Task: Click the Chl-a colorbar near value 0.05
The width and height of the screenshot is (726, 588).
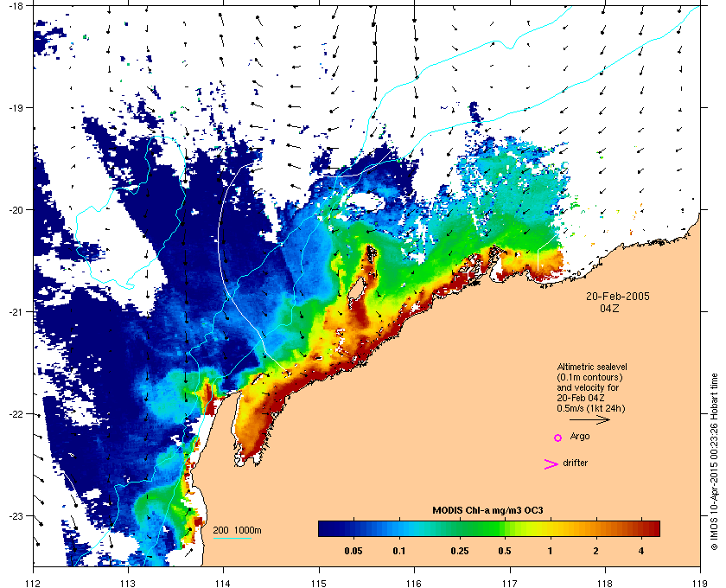Action: tap(353, 528)
